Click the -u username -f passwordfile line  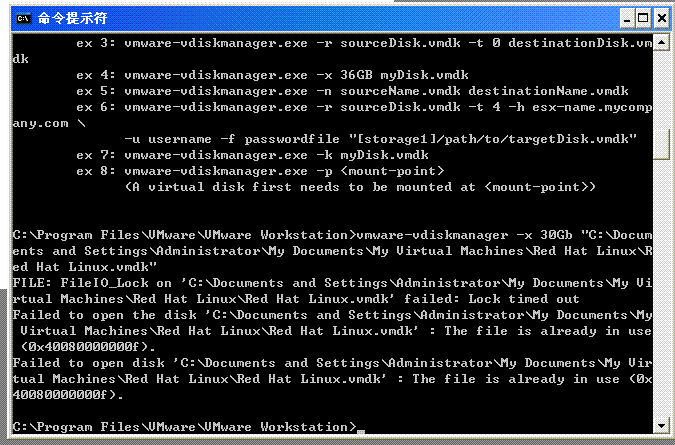381,139
